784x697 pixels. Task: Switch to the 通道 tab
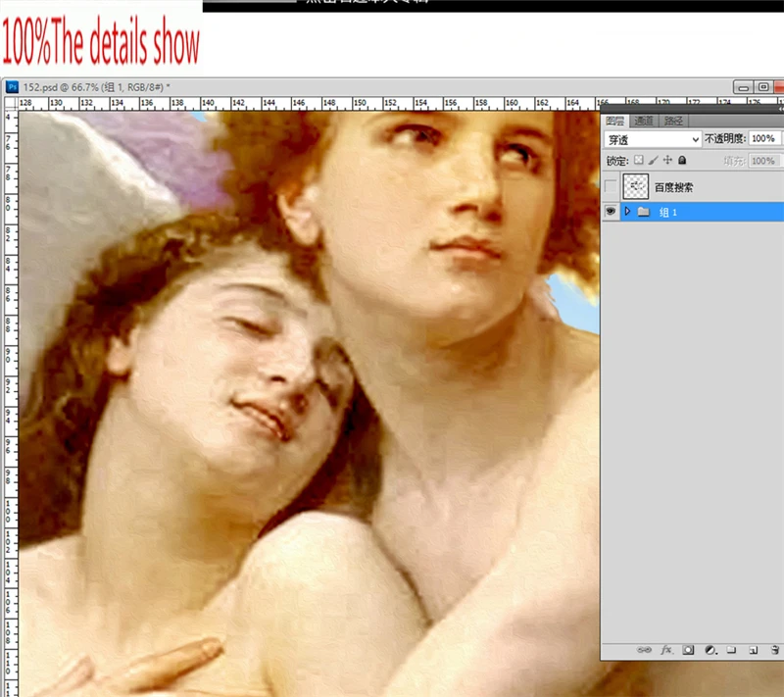tap(643, 122)
